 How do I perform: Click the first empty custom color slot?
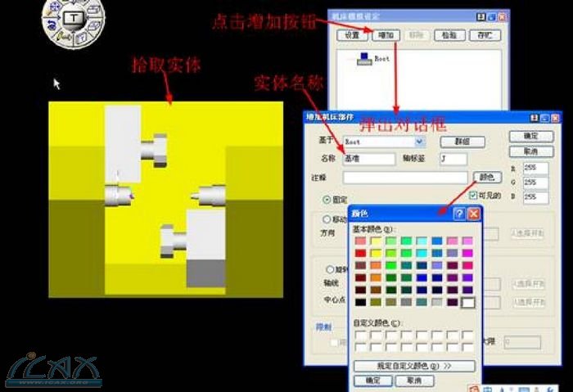[x=361, y=336]
